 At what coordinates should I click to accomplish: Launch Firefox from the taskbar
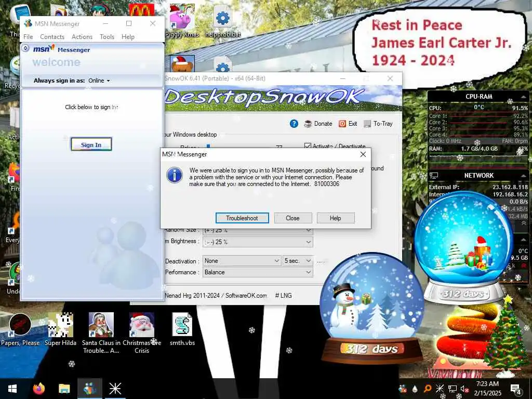39,389
